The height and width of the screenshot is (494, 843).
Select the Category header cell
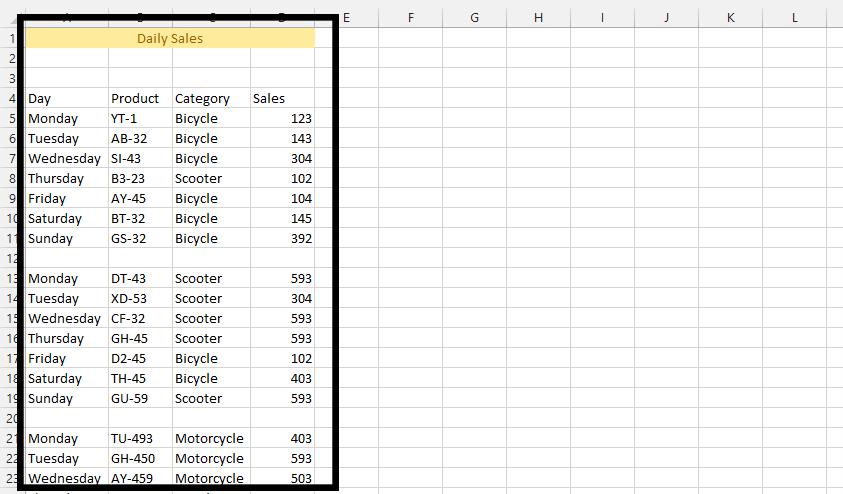click(211, 98)
